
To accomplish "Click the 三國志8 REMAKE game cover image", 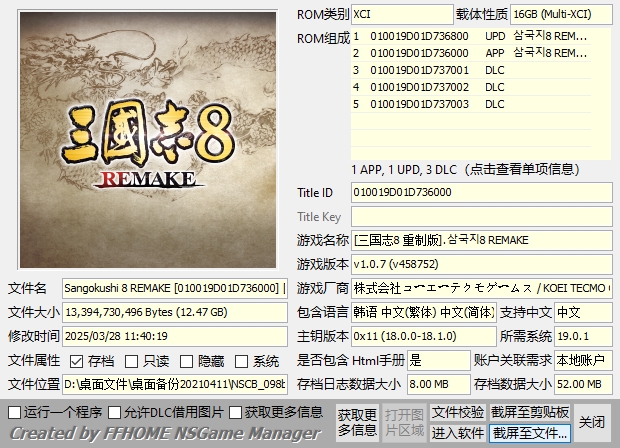I will [148, 137].
